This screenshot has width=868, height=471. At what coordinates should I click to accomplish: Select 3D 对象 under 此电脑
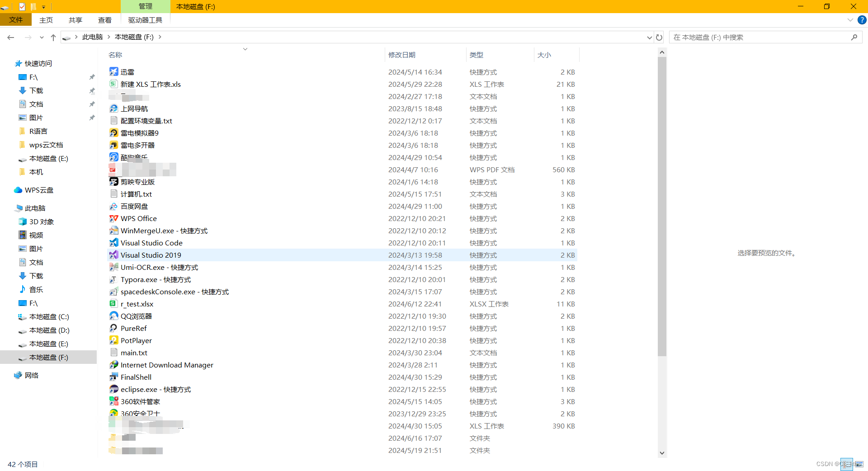click(x=41, y=222)
